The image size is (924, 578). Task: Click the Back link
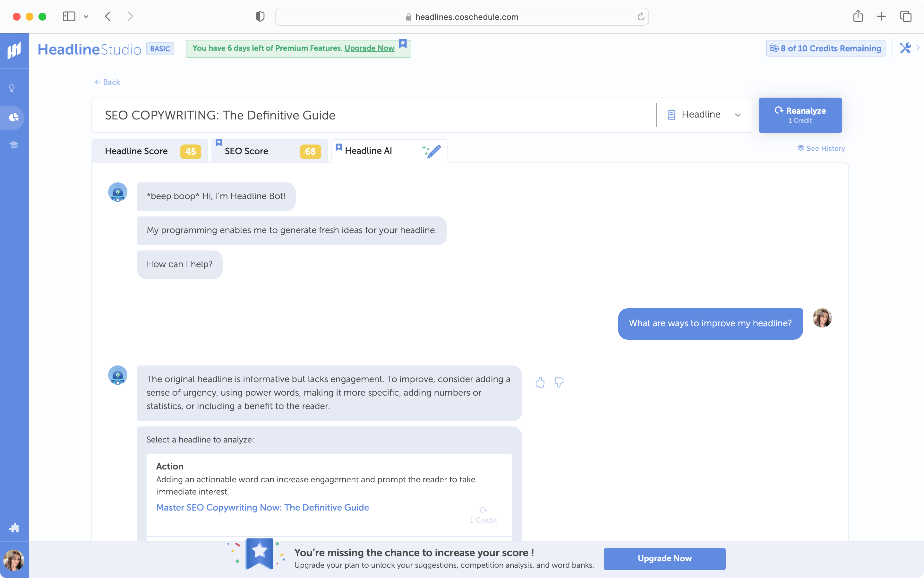[107, 82]
